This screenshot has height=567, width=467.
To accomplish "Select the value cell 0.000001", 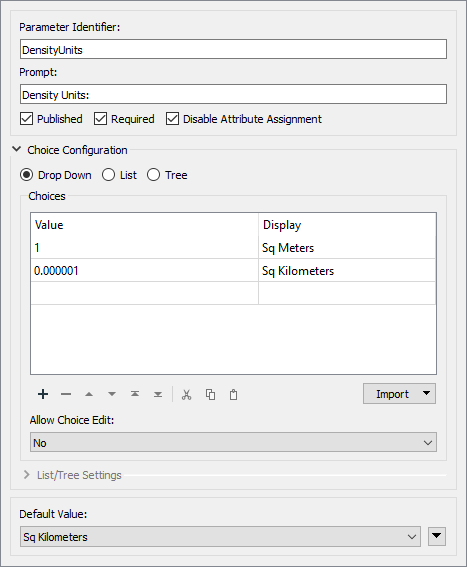I will pyautogui.click(x=144, y=270).
